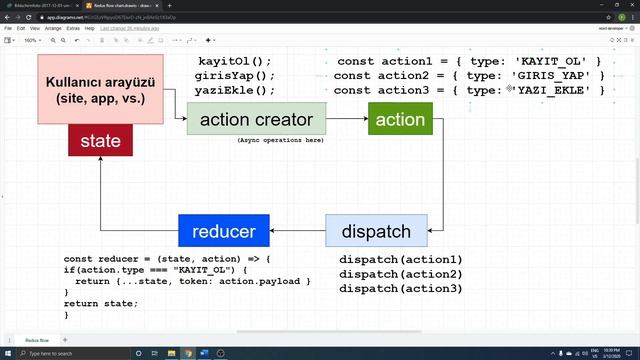Image resolution: width=640 pixels, height=360 pixels.
Task: Click the To Front toolbar icon
Action: (116, 40)
